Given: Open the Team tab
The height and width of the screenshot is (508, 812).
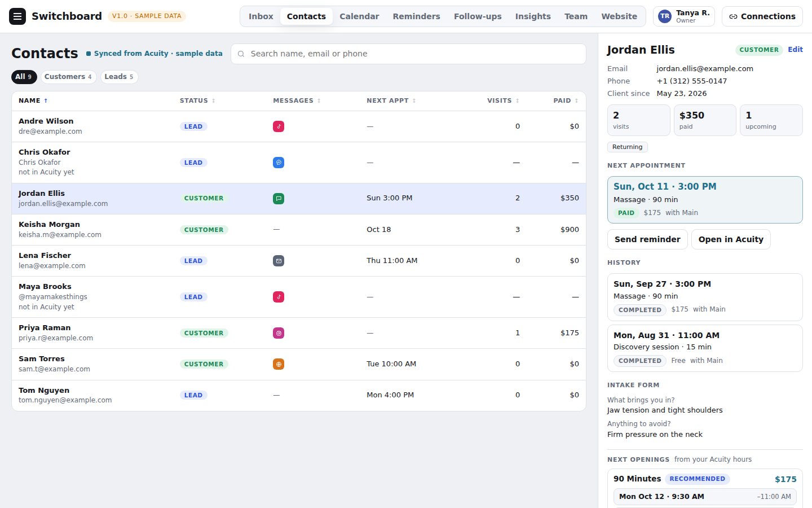Looking at the screenshot, I should tap(576, 16).
